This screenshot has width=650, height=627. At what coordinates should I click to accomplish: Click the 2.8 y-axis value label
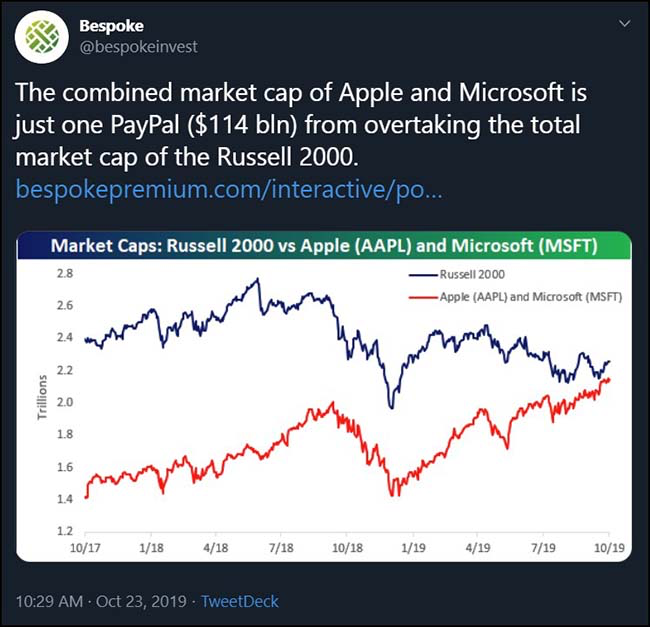tap(65, 273)
